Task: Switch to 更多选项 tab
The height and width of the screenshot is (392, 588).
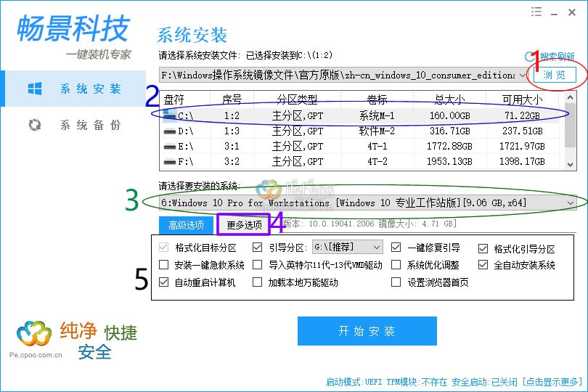Action: coord(244,225)
